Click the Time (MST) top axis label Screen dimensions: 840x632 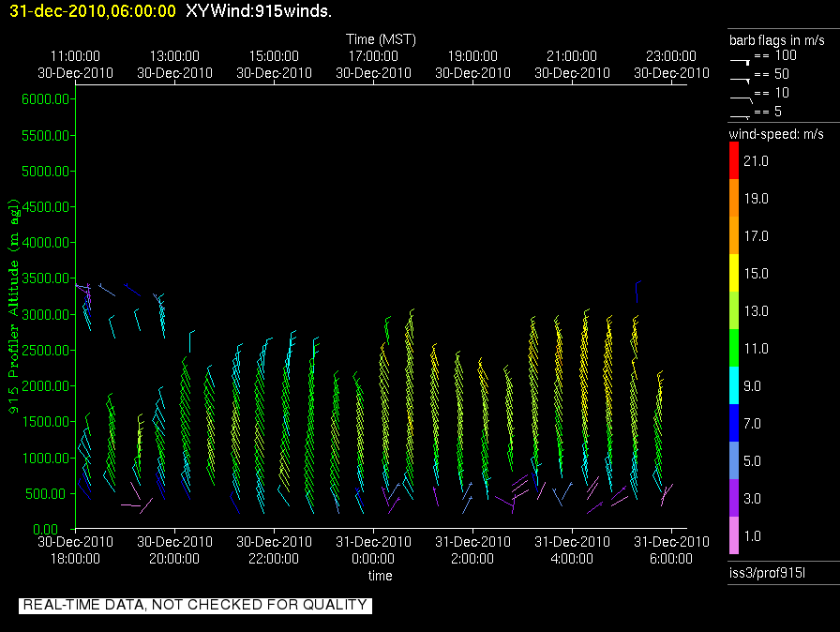click(381, 39)
